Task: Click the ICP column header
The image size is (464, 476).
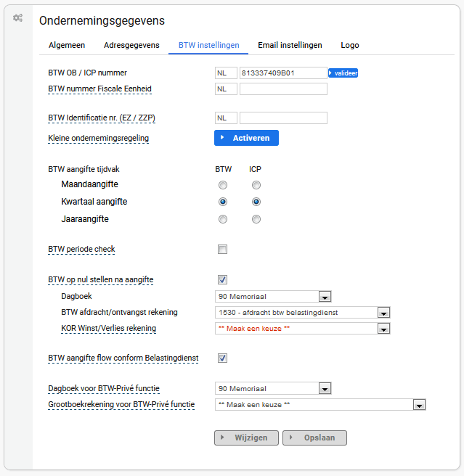Action: (255, 169)
